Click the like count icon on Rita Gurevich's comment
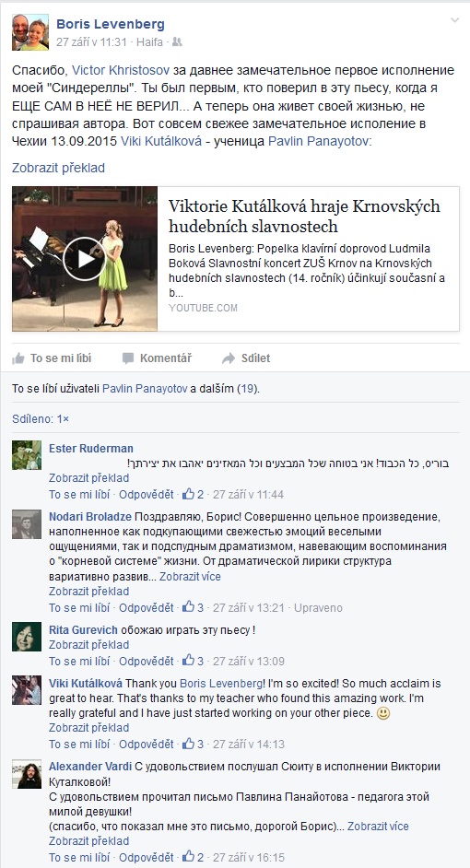Image resolution: width=470 pixels, height=868 pixels. point(188,661)
